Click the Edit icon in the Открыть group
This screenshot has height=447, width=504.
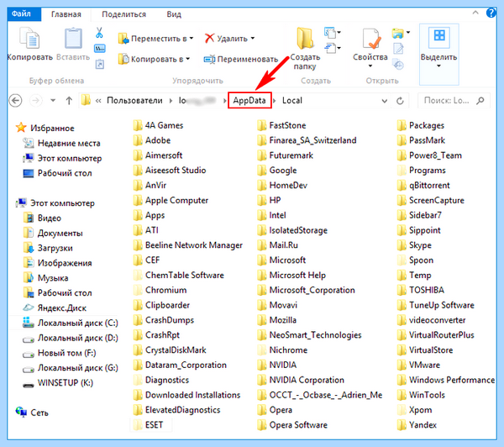[x=398, y=49]
